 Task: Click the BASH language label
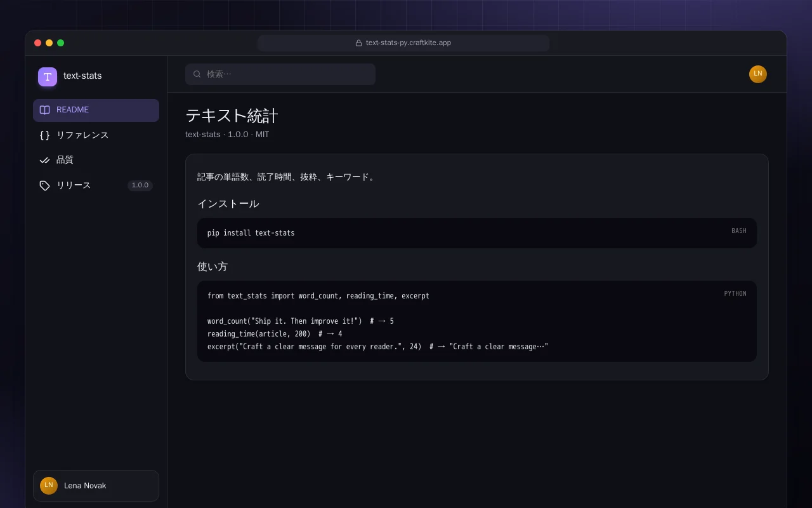(x=739, y=231)
